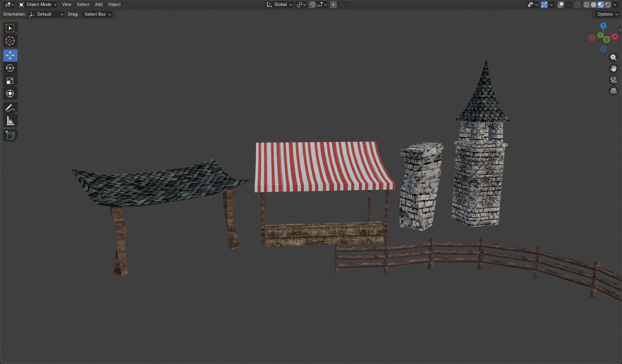
Task: Pick the Annotate tool
Action: 10,108
